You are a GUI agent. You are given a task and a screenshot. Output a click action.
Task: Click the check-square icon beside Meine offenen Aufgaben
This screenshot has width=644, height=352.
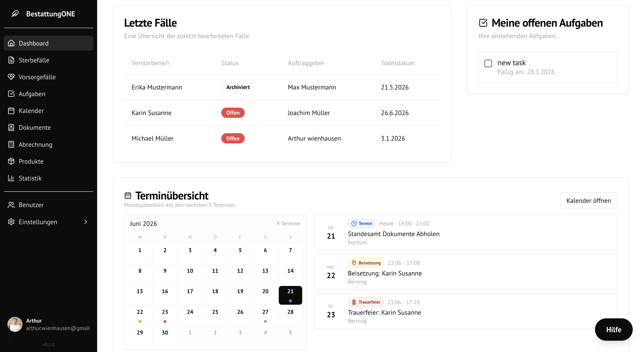point(483,23)
